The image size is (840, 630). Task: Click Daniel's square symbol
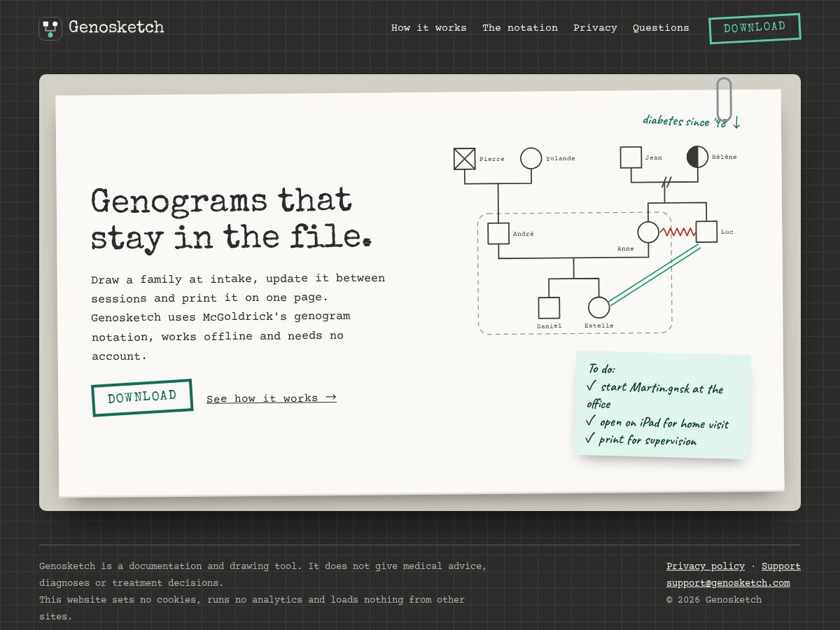click(549, 308)
